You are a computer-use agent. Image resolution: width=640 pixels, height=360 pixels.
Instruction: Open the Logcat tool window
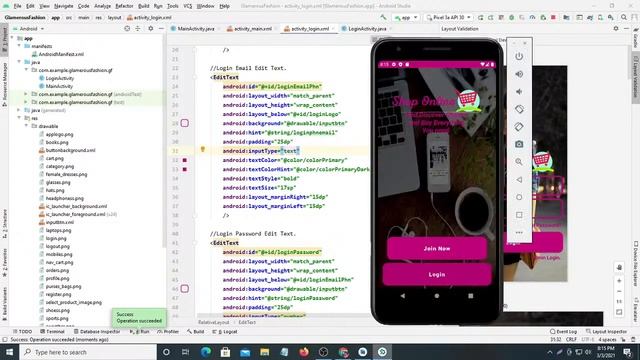tap(225, 331)
